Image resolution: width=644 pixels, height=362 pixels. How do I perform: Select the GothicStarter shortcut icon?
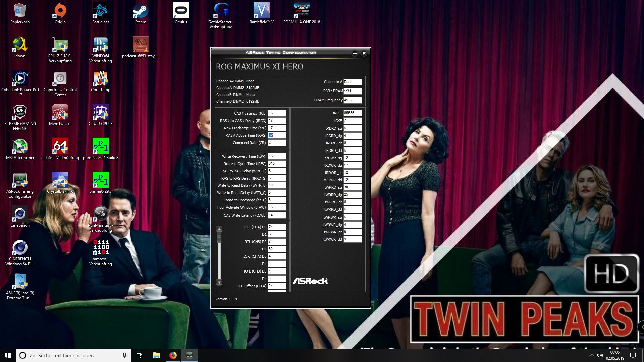(221, 16)
